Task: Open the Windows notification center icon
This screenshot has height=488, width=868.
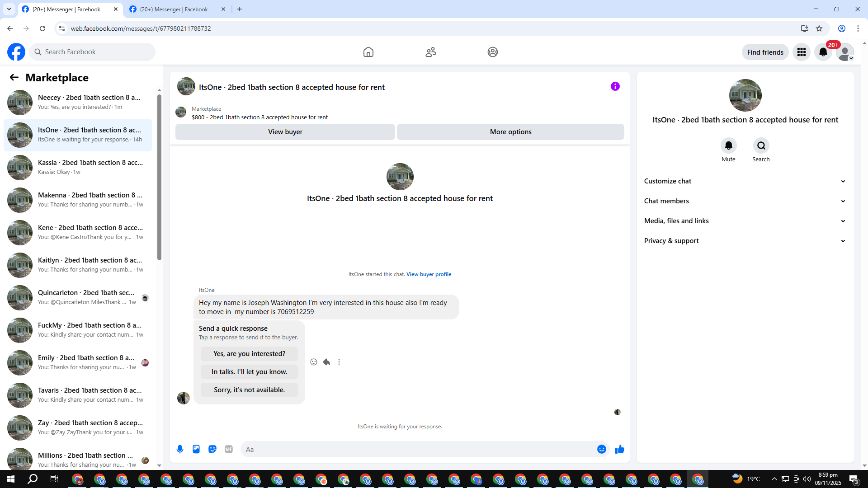Action: 854,479
